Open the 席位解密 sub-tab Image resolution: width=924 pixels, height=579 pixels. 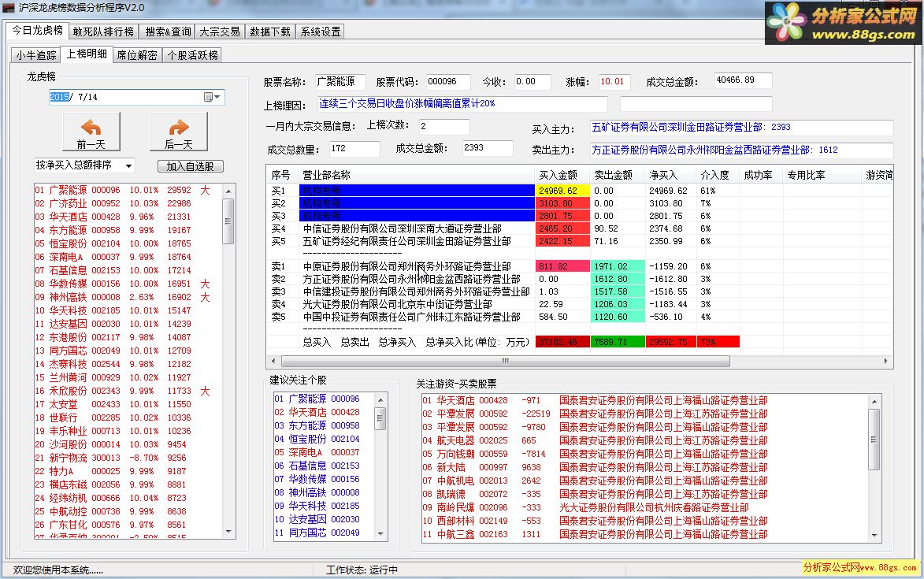point(137,55)
